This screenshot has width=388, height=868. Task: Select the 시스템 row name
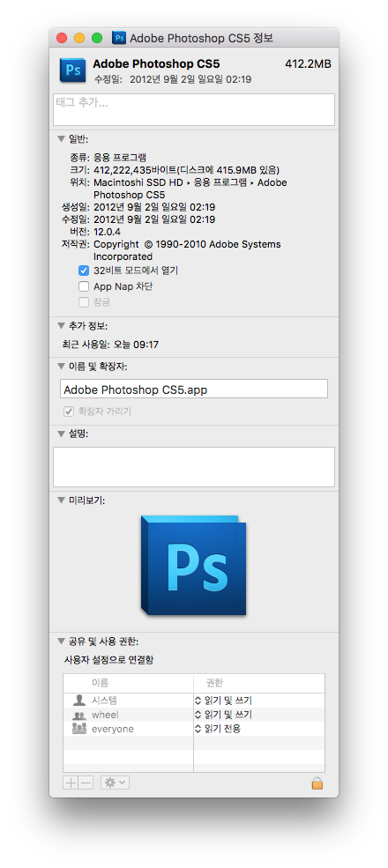(104, 701)
